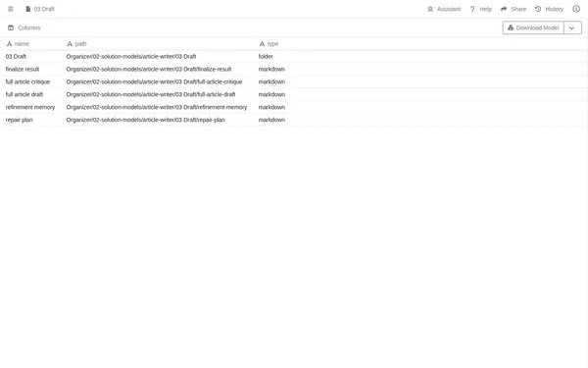Click Download Model
The height and width of the screenshot is (368, 588).
click(x=533, y=27)
